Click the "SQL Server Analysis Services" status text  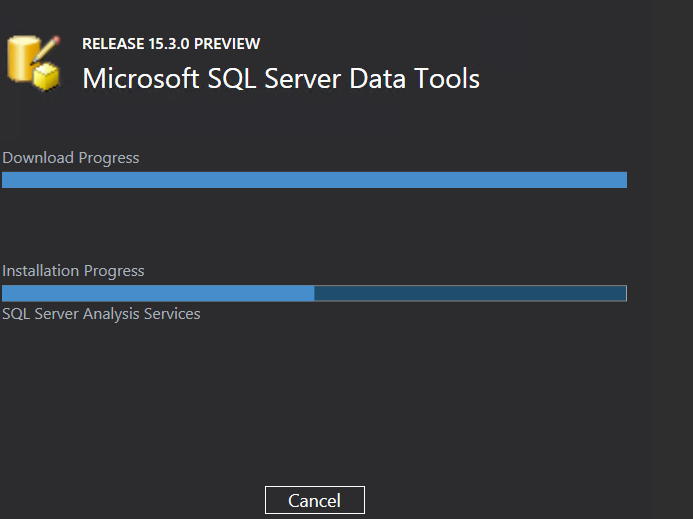[101, 314]
